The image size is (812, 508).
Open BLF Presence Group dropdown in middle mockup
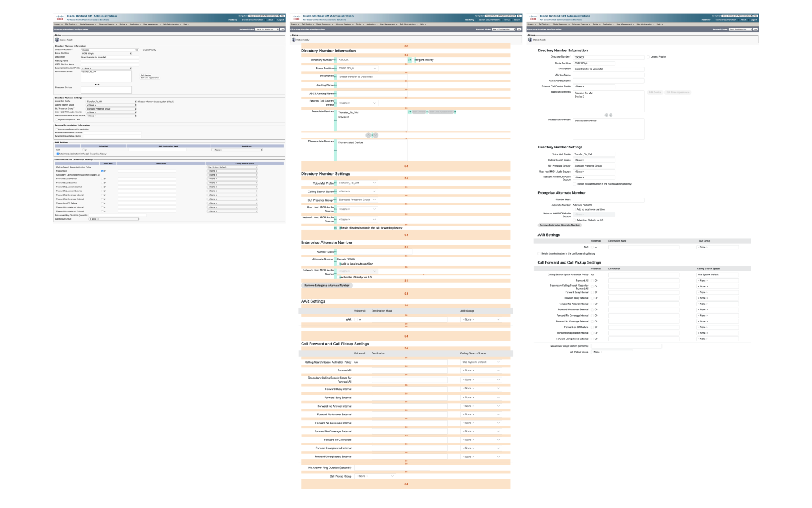point(358,200)
